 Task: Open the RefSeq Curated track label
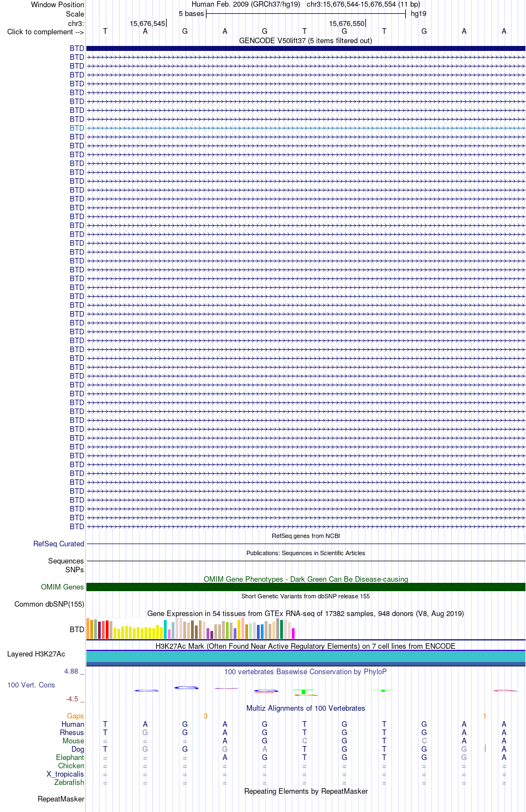[x=59, y=544]
